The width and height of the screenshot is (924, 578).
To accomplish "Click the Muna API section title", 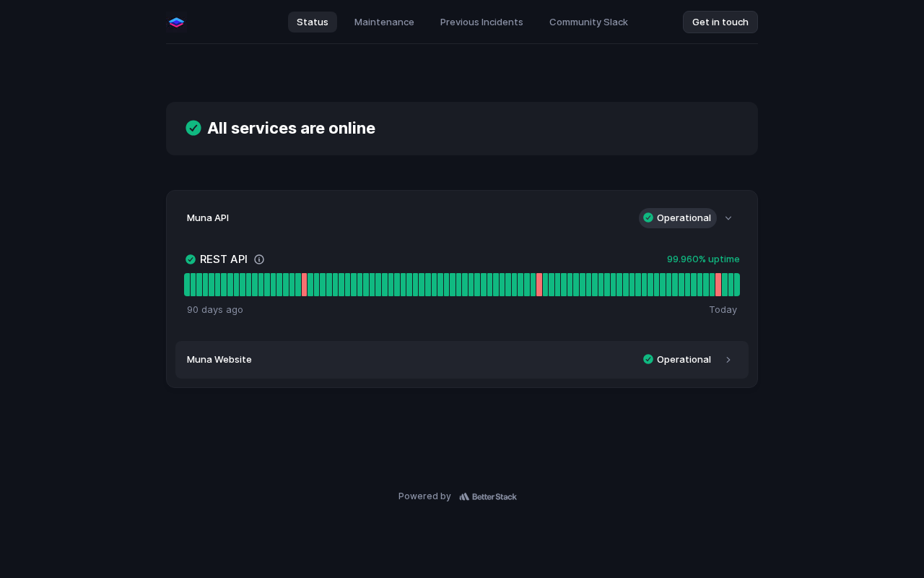I will 208,218.
